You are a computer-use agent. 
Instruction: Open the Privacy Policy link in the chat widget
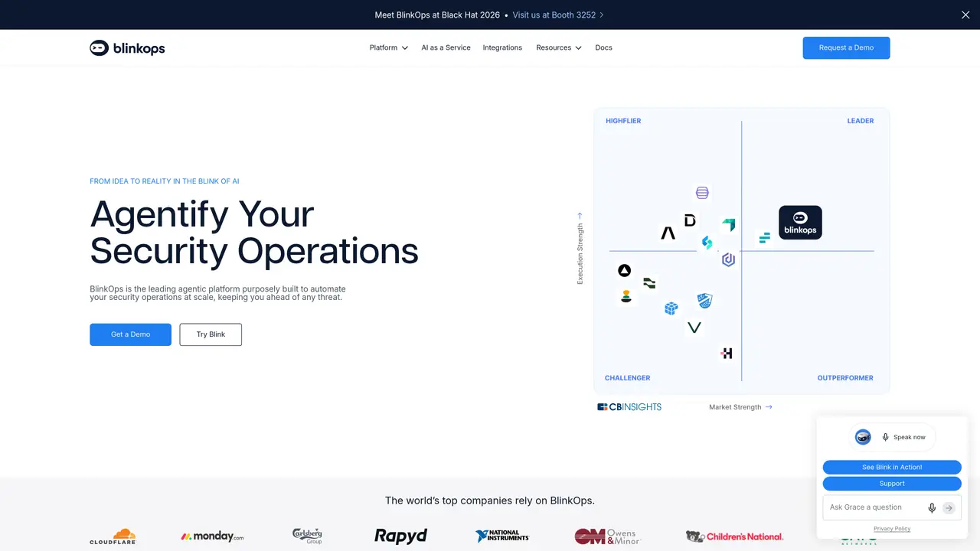click(x=892, y=529)
